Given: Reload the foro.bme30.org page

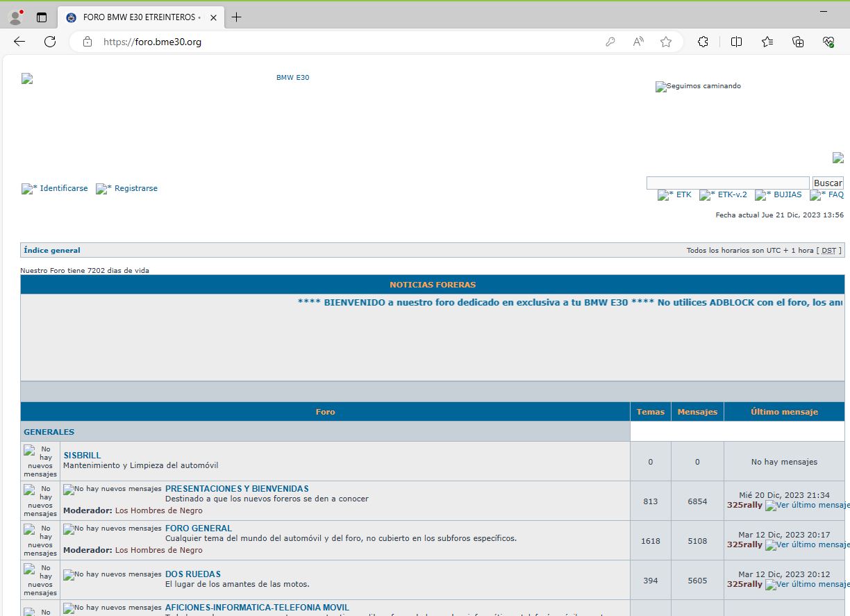Looking at the screenshot, I should [50, 42].
